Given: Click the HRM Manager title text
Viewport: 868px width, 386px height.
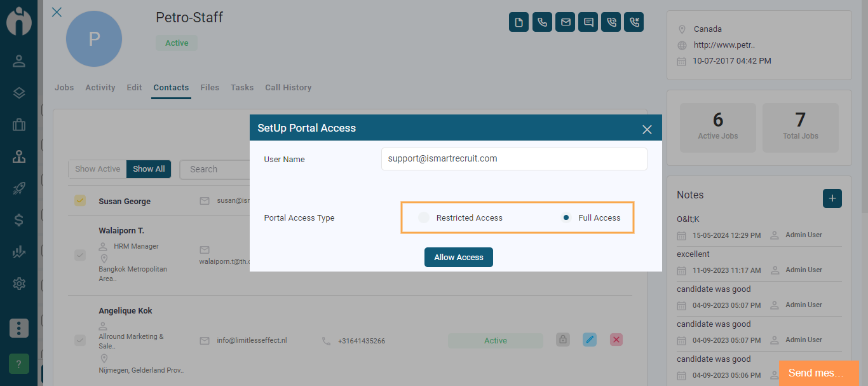Looking at the screenshot, I should 136,246.
